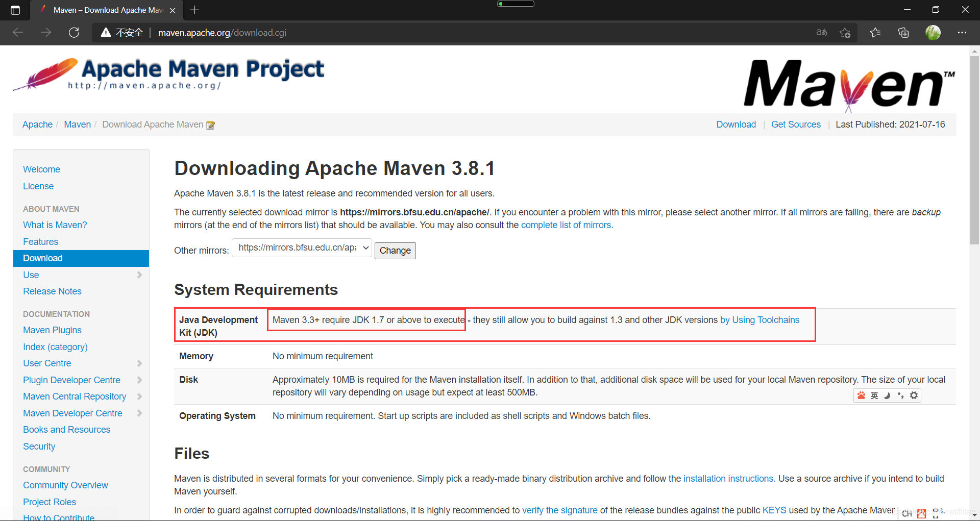The width and height of the screenshot is (980, 521).
Task: Click the top-right Download link
Action: (736, 125)
